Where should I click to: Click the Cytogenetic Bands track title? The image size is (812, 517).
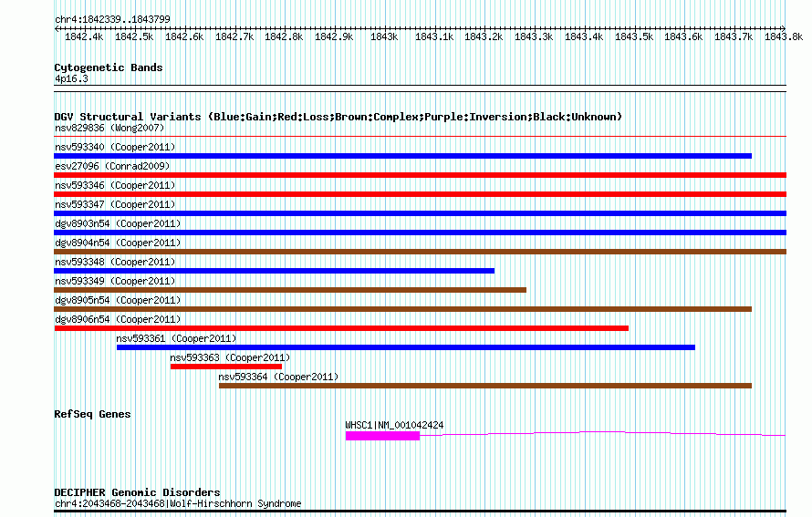tap(109, 67)
